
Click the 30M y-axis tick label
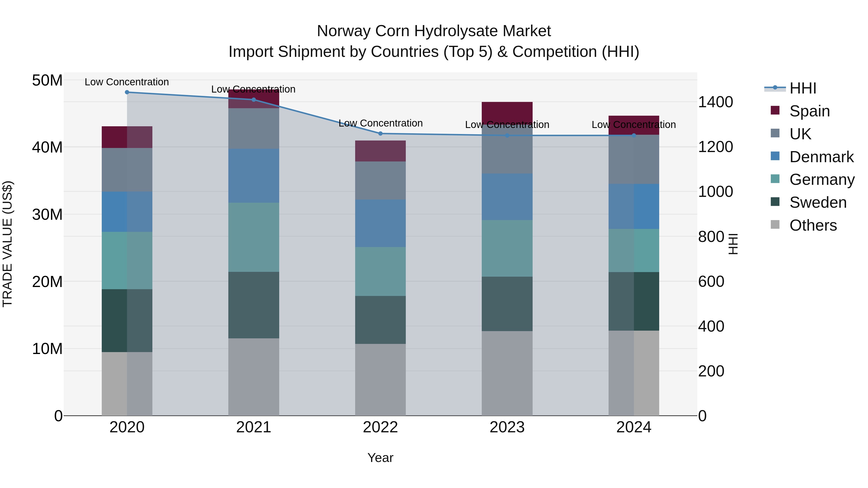coord(47,214)
